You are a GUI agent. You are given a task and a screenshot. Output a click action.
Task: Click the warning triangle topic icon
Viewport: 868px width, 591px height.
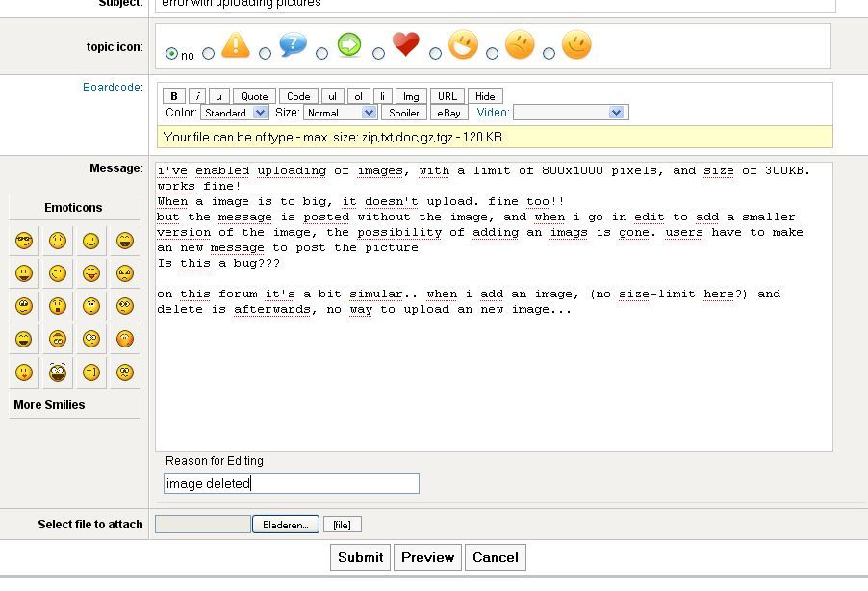coord(236,45)
